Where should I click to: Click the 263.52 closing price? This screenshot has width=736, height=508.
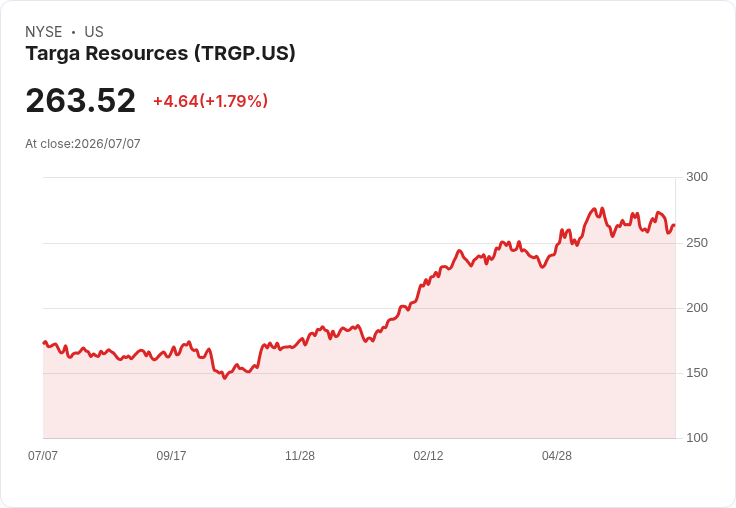[x=81, y=100]
